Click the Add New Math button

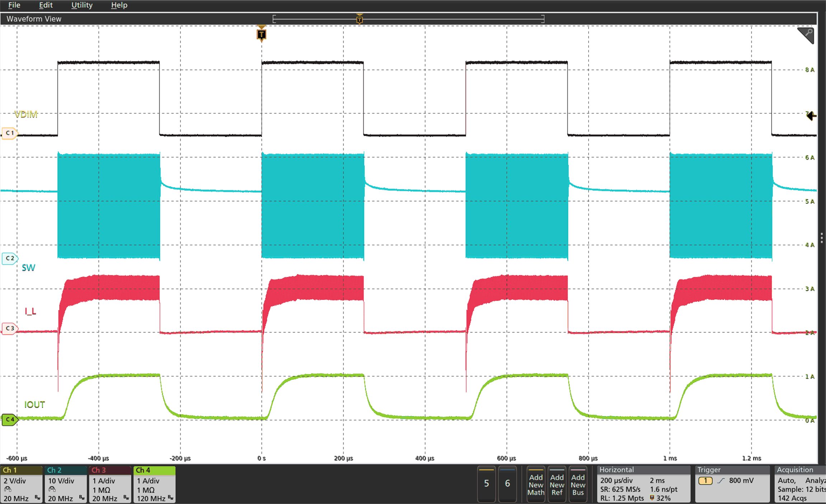pyautogui.click(x=536, y=484)
